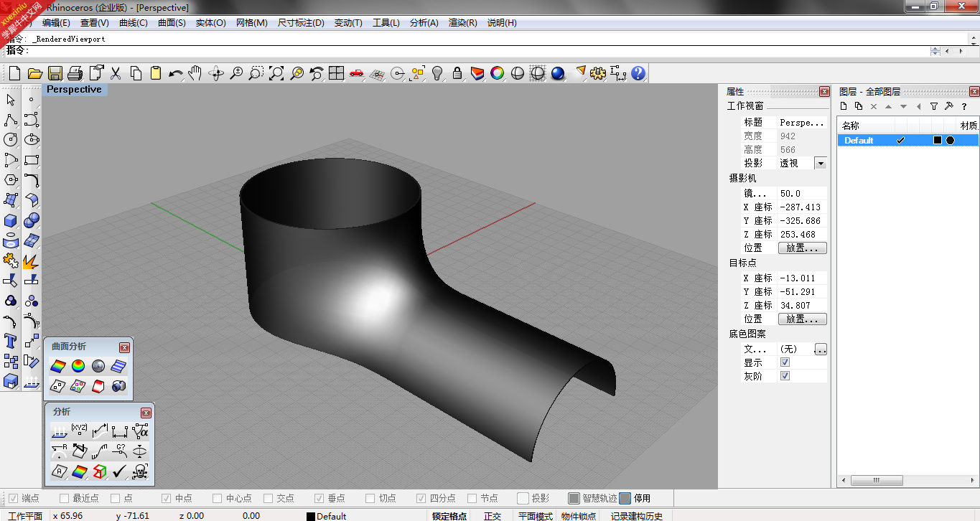980x521 pixels.
Task: Click the skull icon in Analysis panel
Action: 140,471
